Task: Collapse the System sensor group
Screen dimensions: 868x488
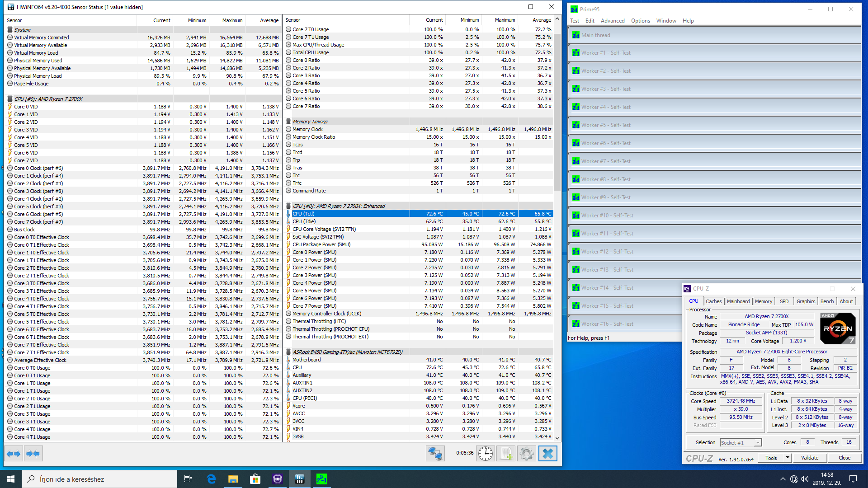Action: click(x=10, y=30)
